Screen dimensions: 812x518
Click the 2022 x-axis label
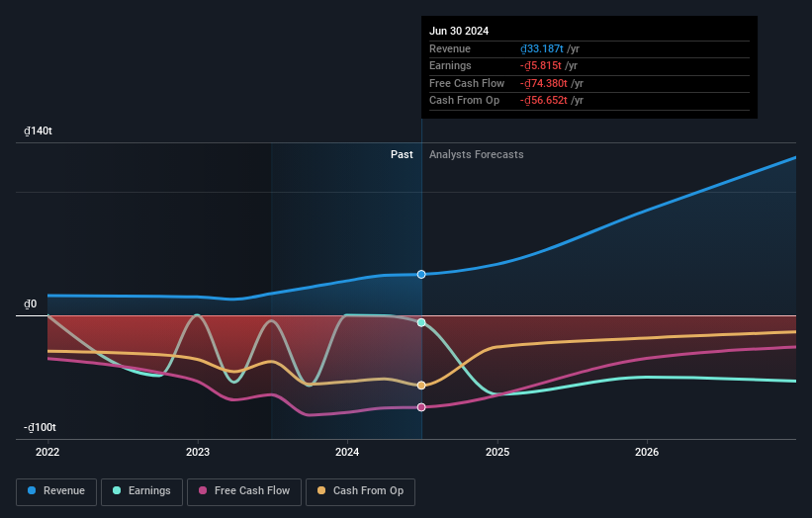pyautogui.click(x=47, y=452)
